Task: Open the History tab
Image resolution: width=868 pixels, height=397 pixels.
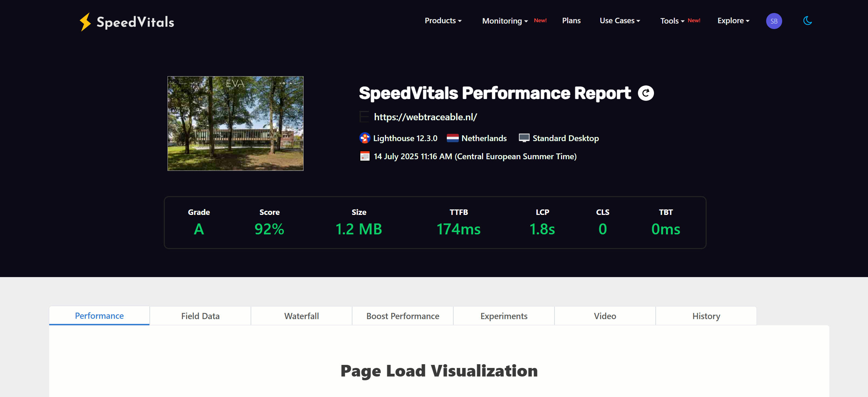Action: (706, 316)
